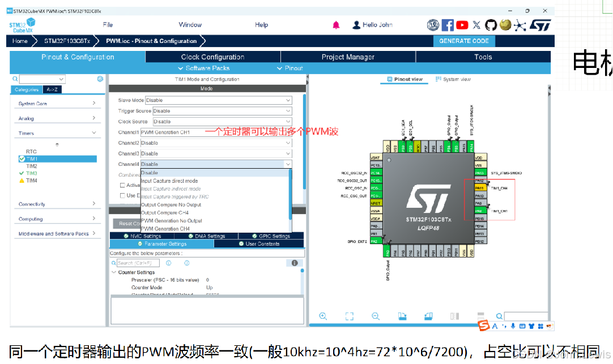Open the Facebook icon link
The image size is (613, 364).
click(448, 25)
